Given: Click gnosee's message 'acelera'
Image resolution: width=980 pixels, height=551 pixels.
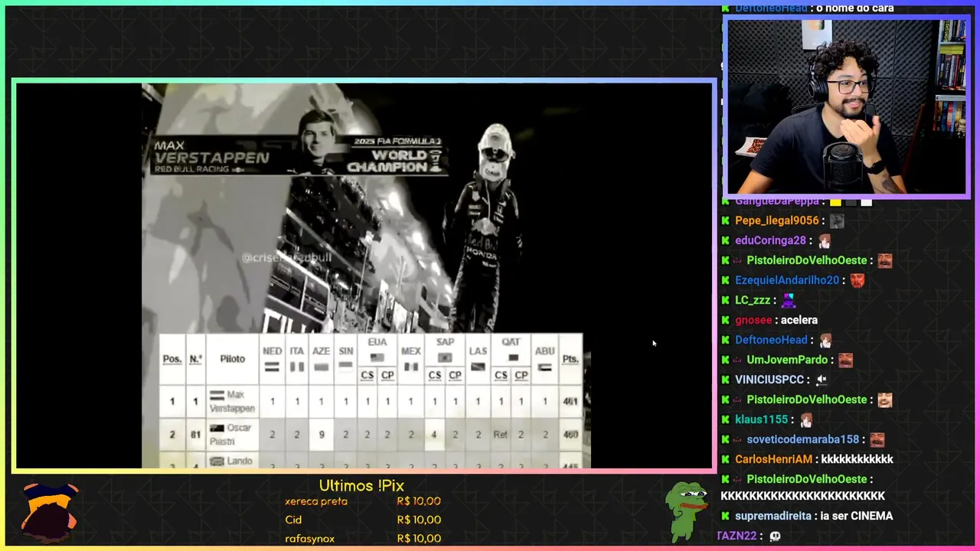Looking at the screenshot, I should 799,320.
